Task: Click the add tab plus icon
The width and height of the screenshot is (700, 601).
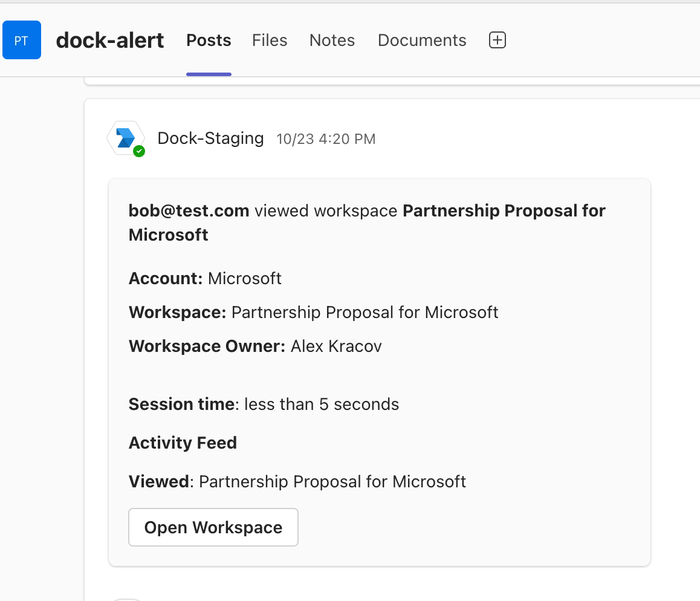Action: (497, 41)
